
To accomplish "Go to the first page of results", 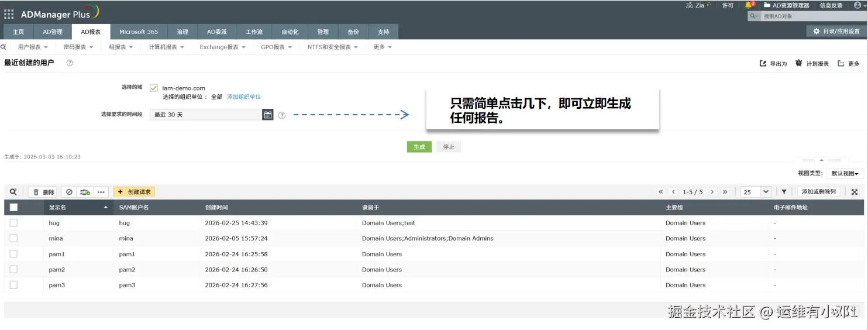I will (661, 192).
